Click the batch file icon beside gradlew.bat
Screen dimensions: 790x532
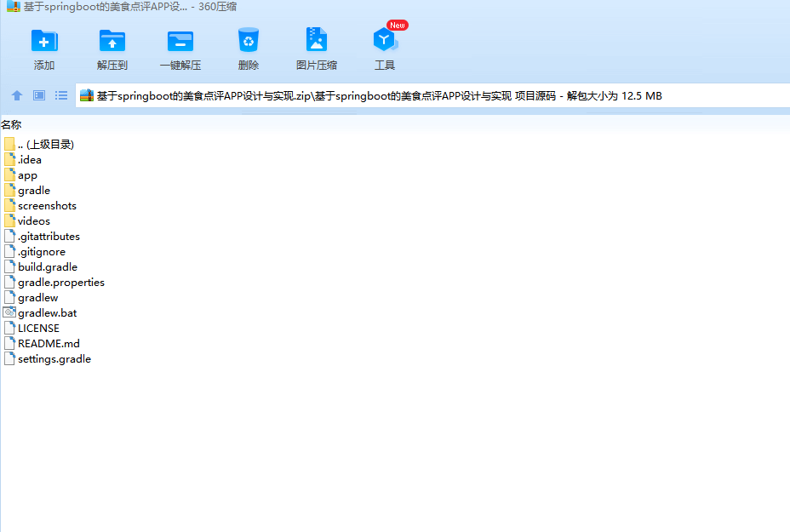(9, 312)
